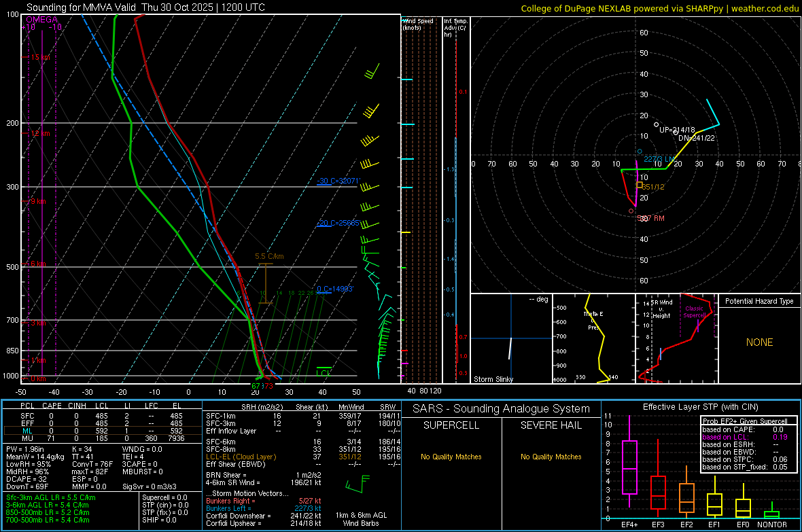
Task: Select 850-500mb LR = 5.2 C/km line
Action: coord(48,512)
